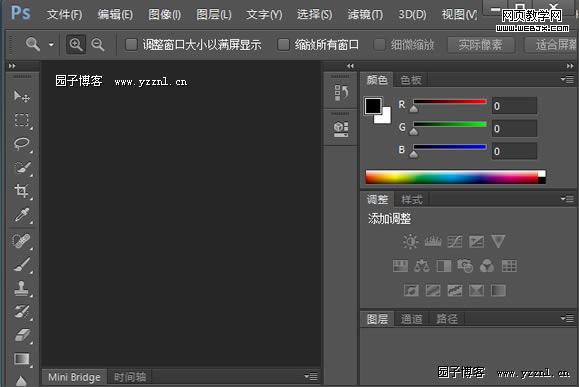Add a Hue/Saturation adjustment
The image size is (579, 387).
[x=400, y=266]
